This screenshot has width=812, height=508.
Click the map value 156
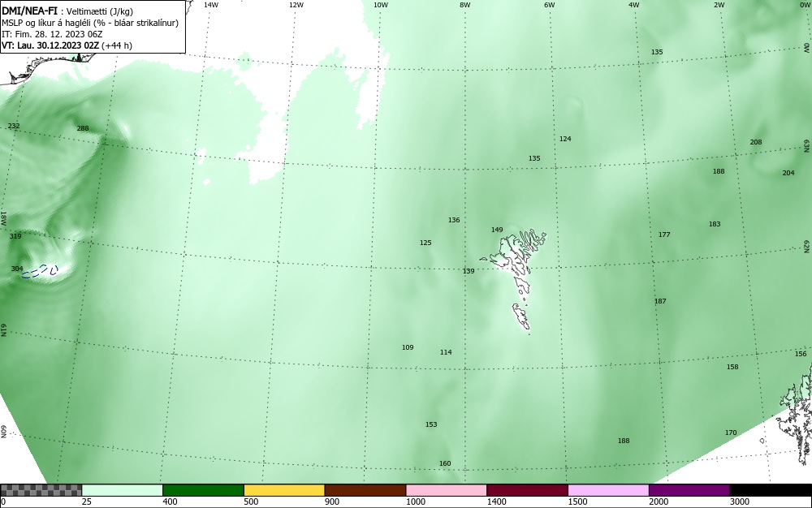pyautogui.click(x=801, y=355)
